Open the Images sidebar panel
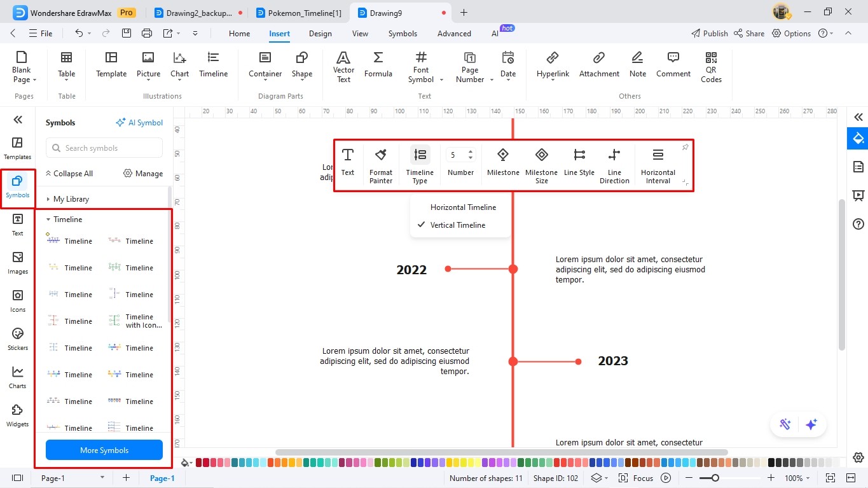Screen dimensions: 868x488 pyautogui.click(x=17, y=263)
